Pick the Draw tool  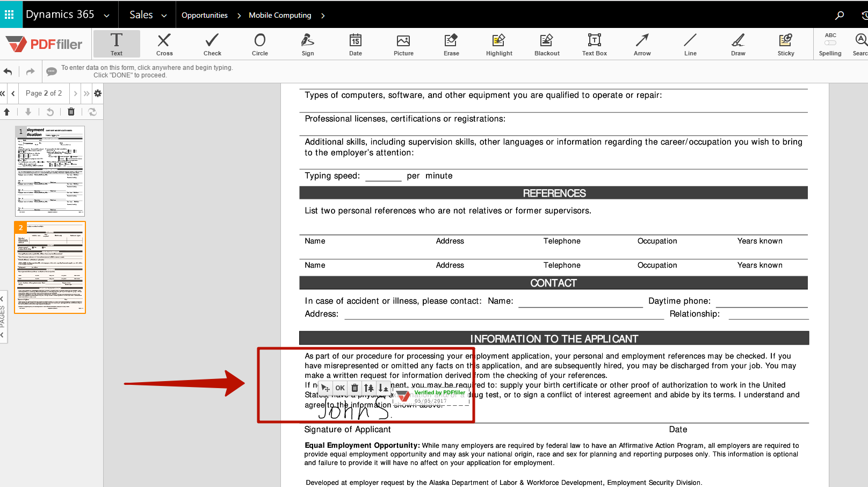tap(738, 44)
